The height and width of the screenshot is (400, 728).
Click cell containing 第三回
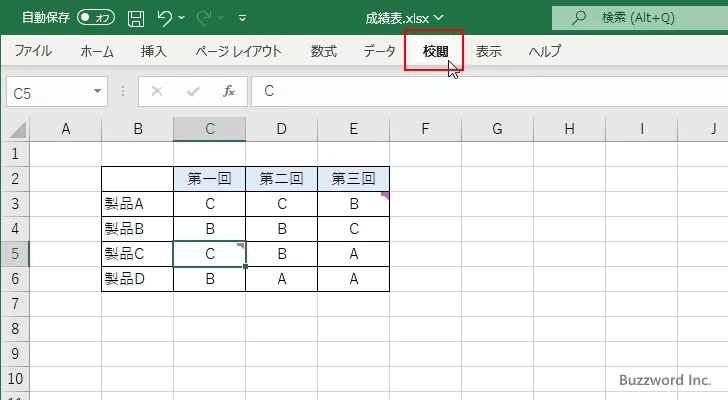point(353,179)
